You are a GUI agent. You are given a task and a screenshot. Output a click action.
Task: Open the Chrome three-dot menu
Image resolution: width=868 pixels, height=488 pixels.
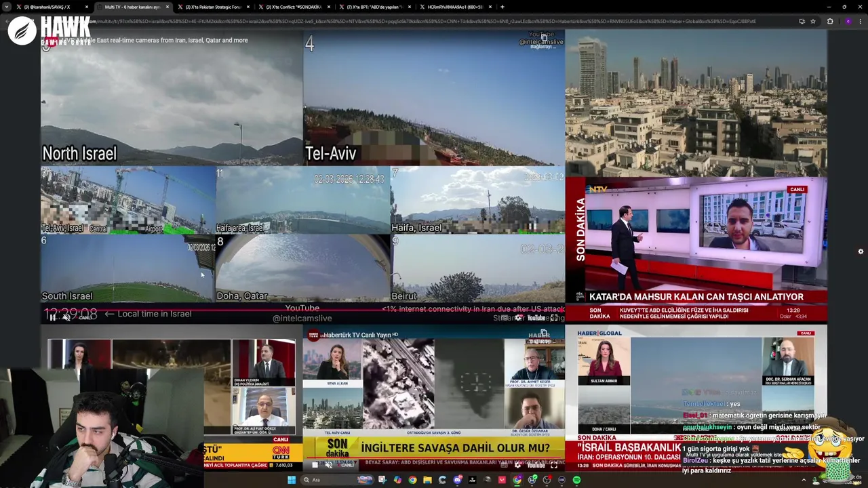point(860,21)
